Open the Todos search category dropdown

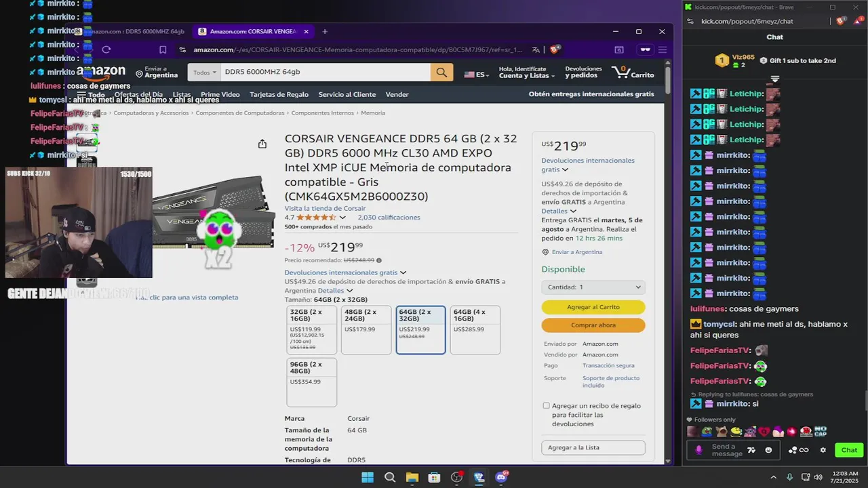204,72
